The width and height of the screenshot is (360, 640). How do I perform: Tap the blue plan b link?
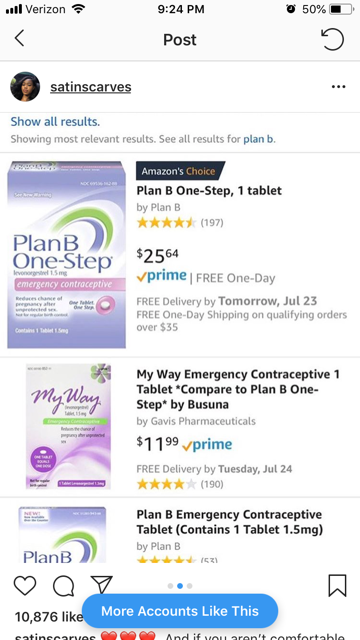coord(258,139)
